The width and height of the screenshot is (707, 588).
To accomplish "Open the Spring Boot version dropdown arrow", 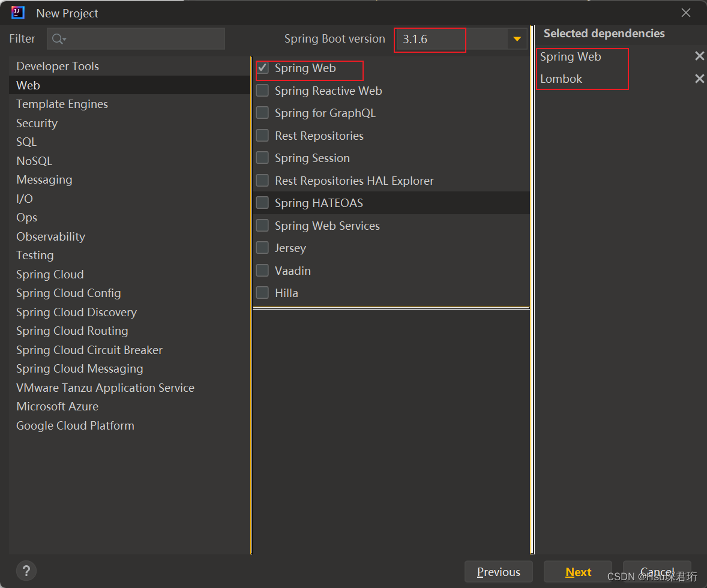I will pyautogui.click(x=517, y=39).
